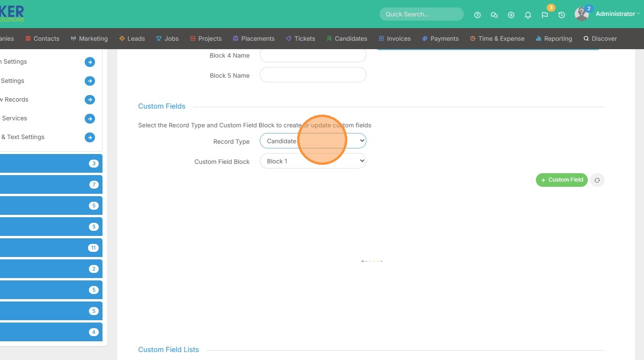Open the chat messages icon
The width and height of the screenshot is (644, 360).
[494, 15]
